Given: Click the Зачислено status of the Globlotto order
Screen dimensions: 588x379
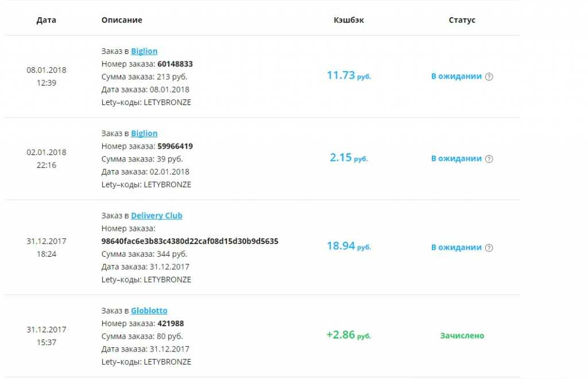Looking at the screenshot, I should coord(462,335).
